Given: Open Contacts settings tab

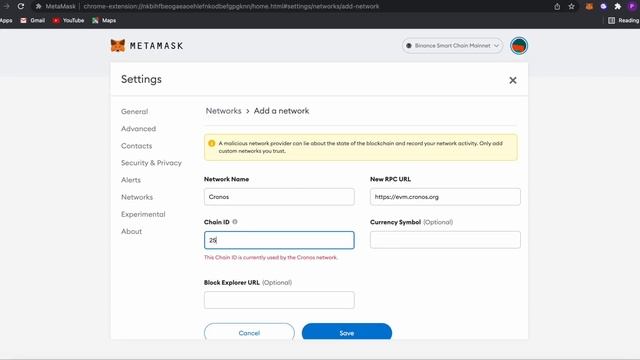Looking at the screenshot, I should point(136,146).
